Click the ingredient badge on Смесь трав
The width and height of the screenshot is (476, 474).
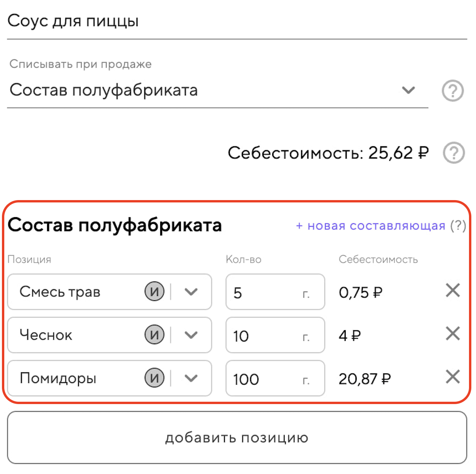pos(154,292)
